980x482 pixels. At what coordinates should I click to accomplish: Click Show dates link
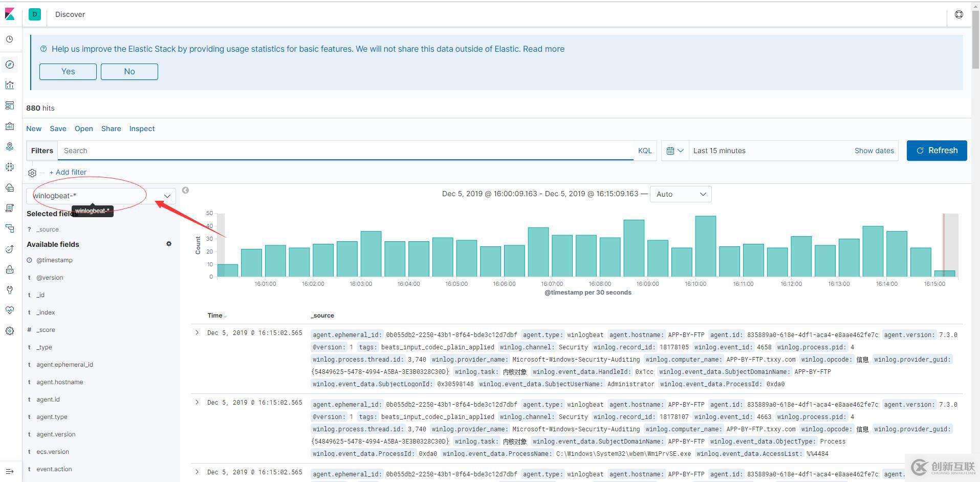pos(874,151)
